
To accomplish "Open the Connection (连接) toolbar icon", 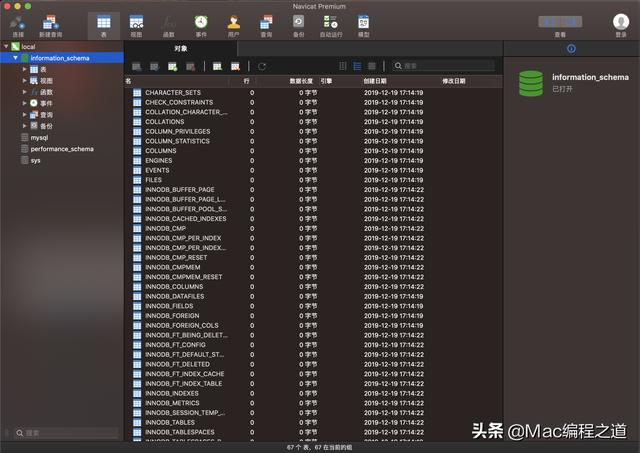I will tap(18, 23).
